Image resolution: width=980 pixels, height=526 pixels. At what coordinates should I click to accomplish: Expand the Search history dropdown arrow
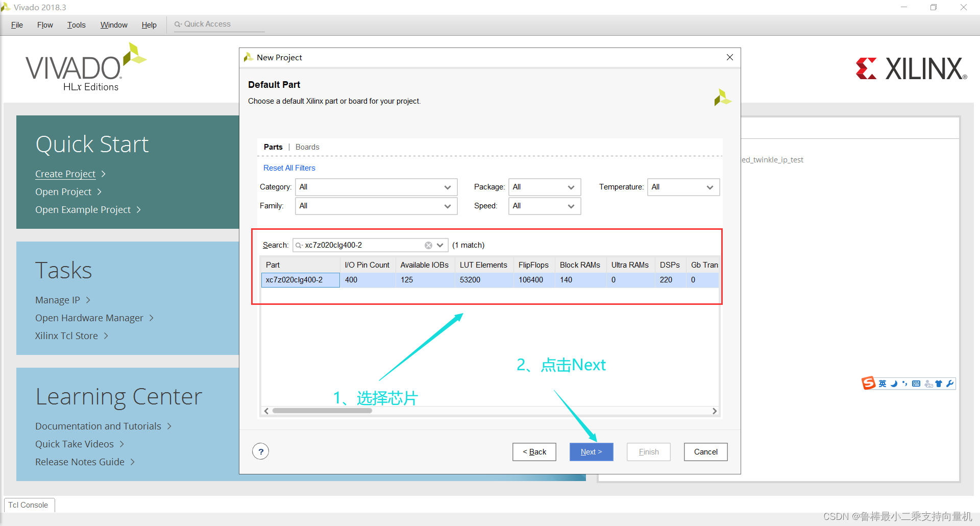tap(440, 245)
